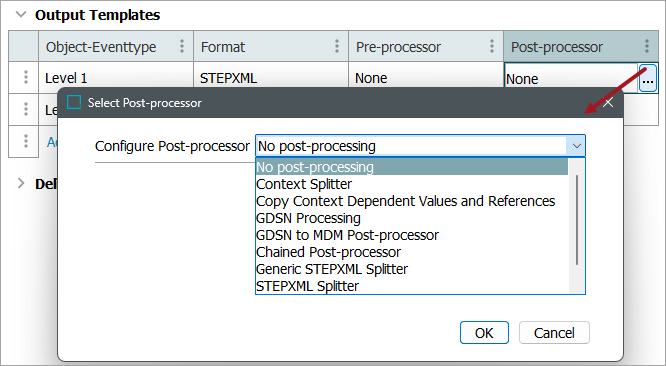The width and height of the screenshot is (666, 366).
Task: Click the dropdown list scrollbar thumb
Action: (577, 220)
